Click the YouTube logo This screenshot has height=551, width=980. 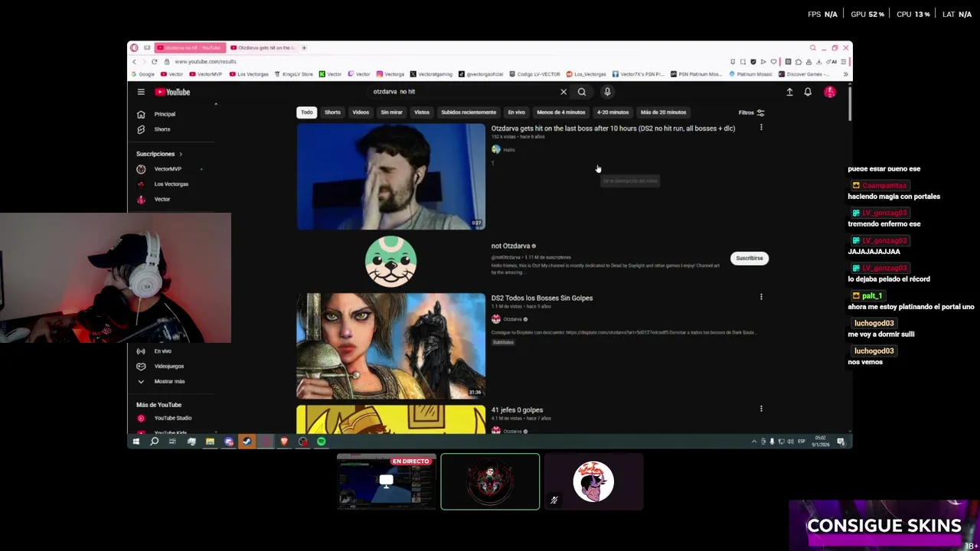(x=173, y=92)
